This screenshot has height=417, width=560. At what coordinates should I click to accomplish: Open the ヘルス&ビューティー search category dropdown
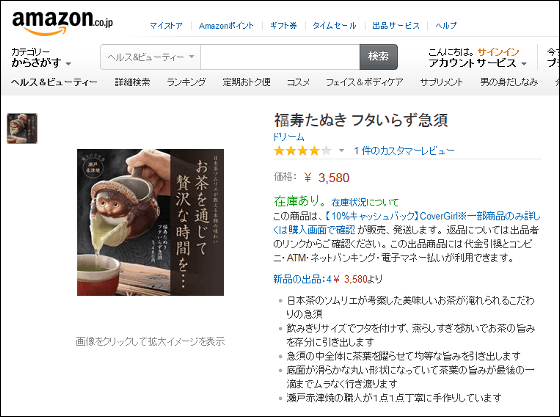[150, 57]
